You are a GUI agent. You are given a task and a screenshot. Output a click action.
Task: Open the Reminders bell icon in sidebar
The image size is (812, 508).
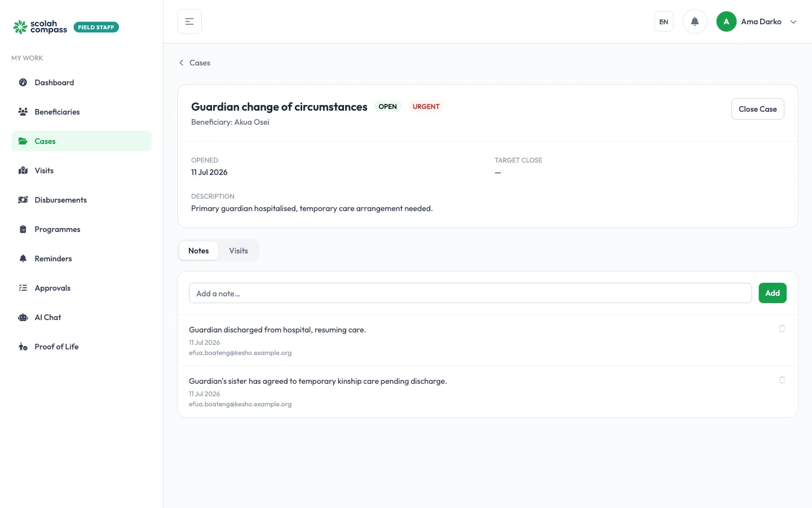(23, 259)
